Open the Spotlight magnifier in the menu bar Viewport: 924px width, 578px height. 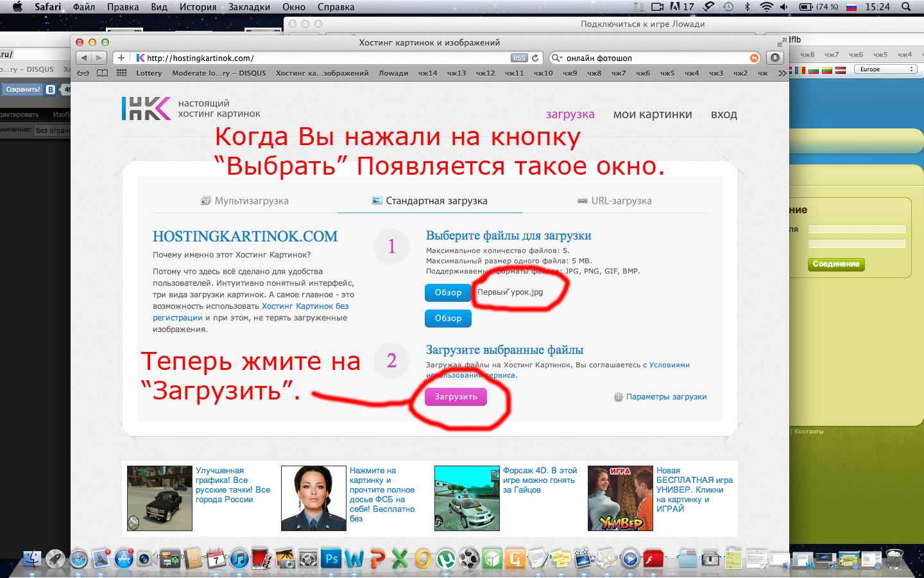(x=906, y=6)
